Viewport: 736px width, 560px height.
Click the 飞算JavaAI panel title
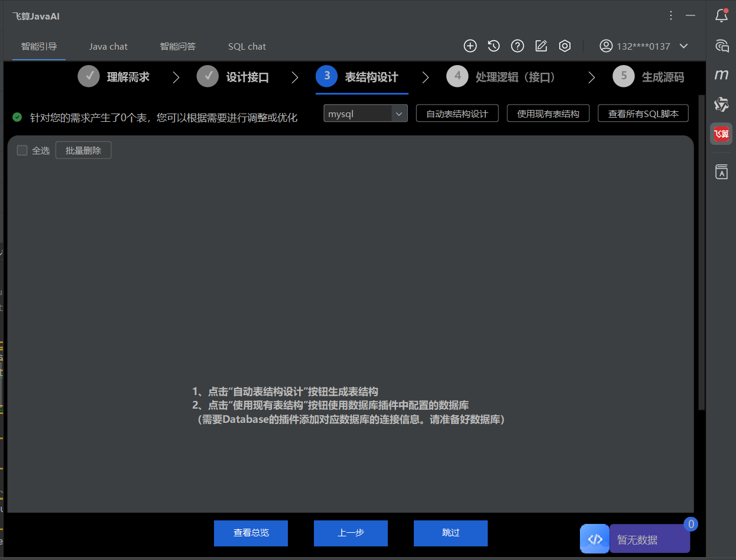[x=36, y=16]
